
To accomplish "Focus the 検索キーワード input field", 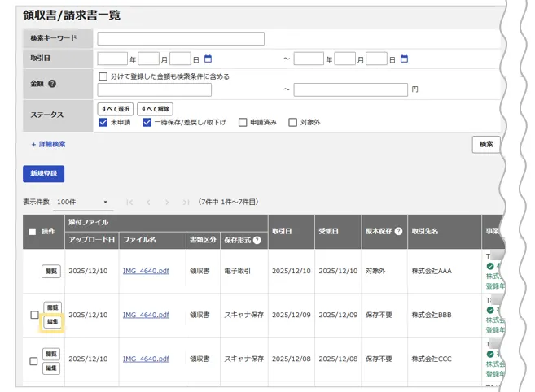I will pyautogui.click(x=181, y=38).
